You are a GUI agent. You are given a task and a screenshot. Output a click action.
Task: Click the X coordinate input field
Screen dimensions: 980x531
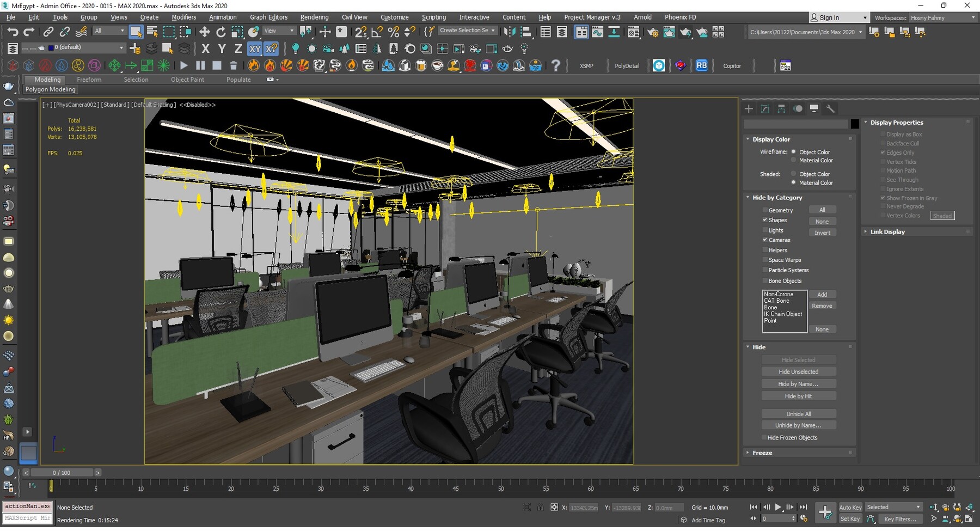(x=584, y=508)
